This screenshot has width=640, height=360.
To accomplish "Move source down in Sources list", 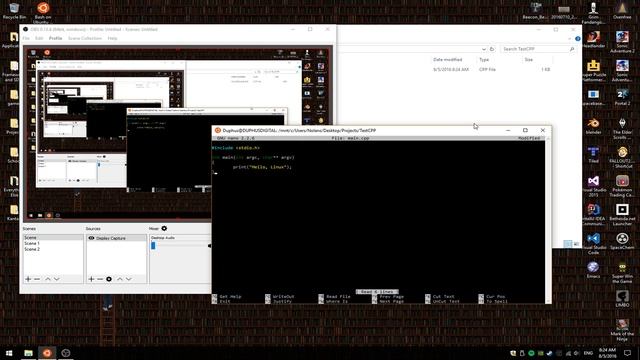I will [x=129, y=279].
